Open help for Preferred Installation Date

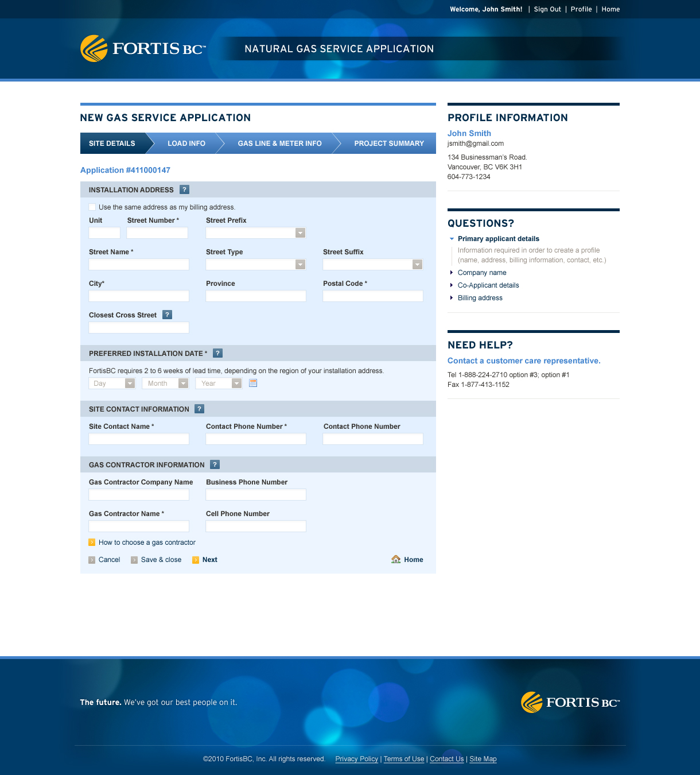click(x=217, y=353)
